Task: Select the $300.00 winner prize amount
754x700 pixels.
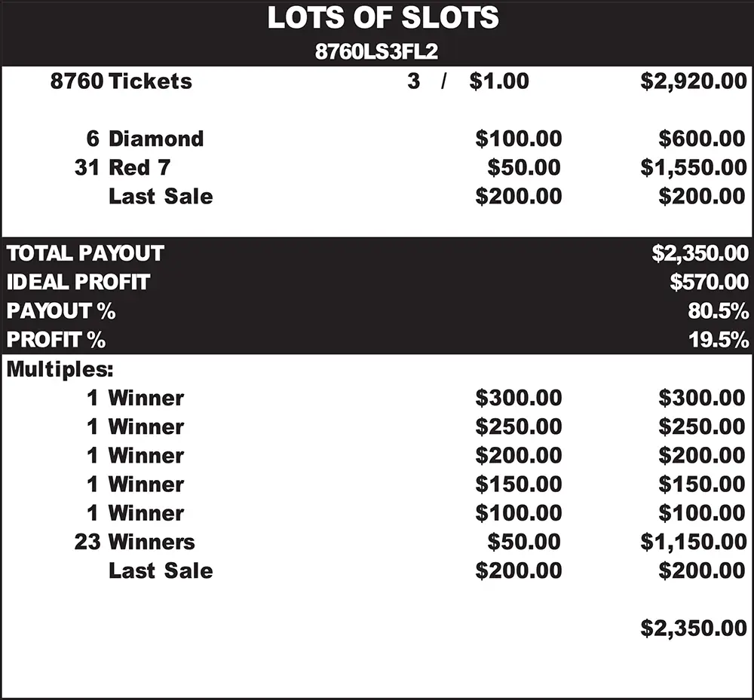Action: click(519, 398)
